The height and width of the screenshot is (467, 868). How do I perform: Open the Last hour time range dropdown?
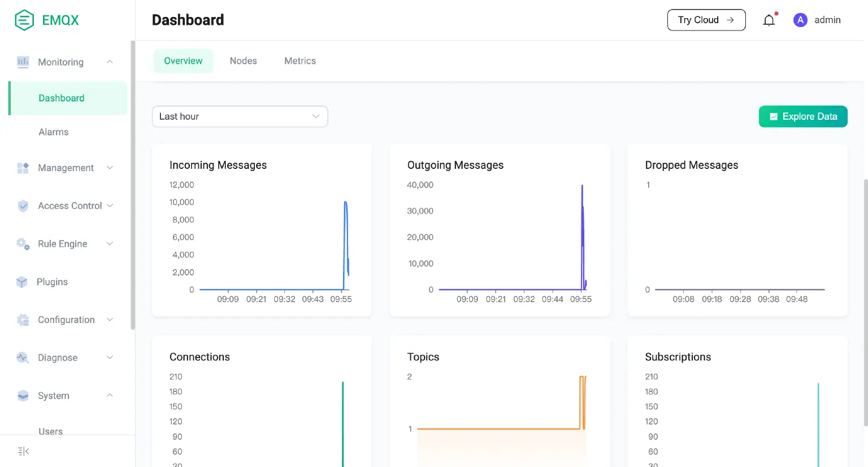coord(240,116)
